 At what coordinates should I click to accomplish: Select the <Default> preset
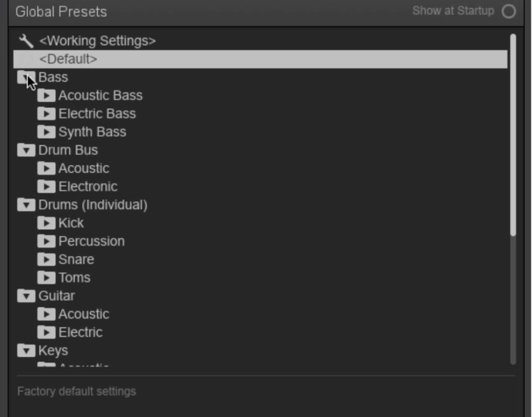tap(260, 59)
